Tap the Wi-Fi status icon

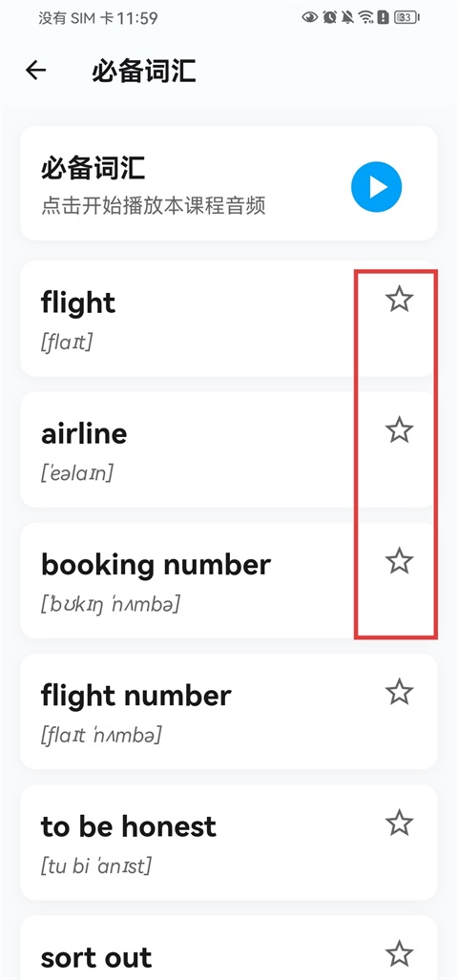tap(365, 17)
